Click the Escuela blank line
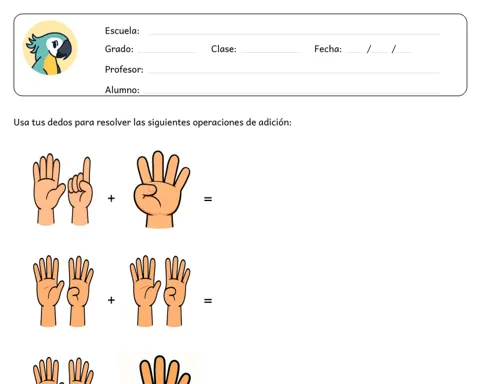This screenshot has height=384, width=480. pos(294,33)
